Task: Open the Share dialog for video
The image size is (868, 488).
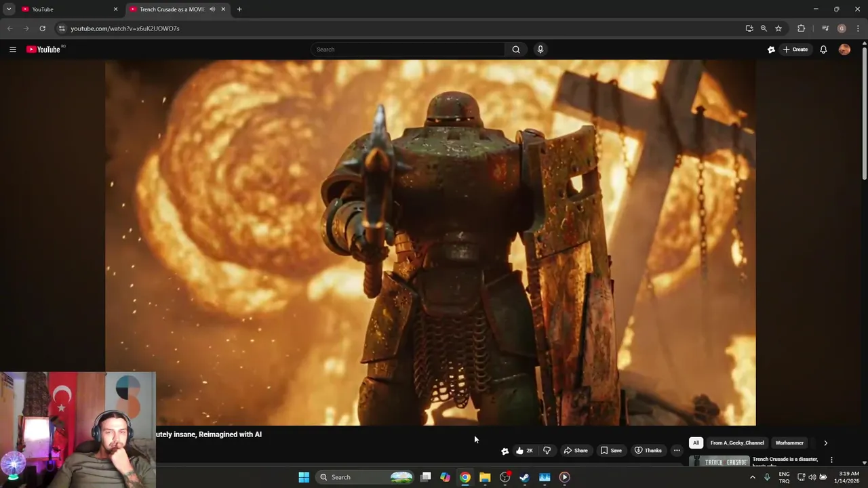Action: point(576,451)
